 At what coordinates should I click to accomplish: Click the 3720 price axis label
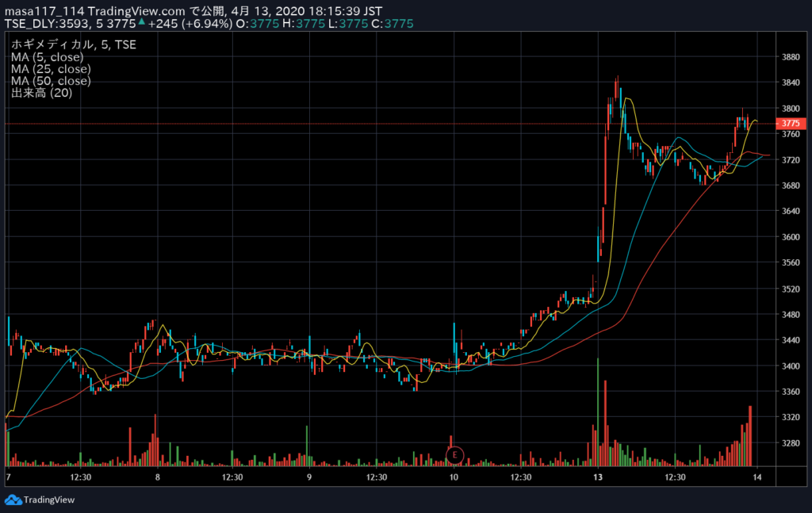tap(791, 160)
